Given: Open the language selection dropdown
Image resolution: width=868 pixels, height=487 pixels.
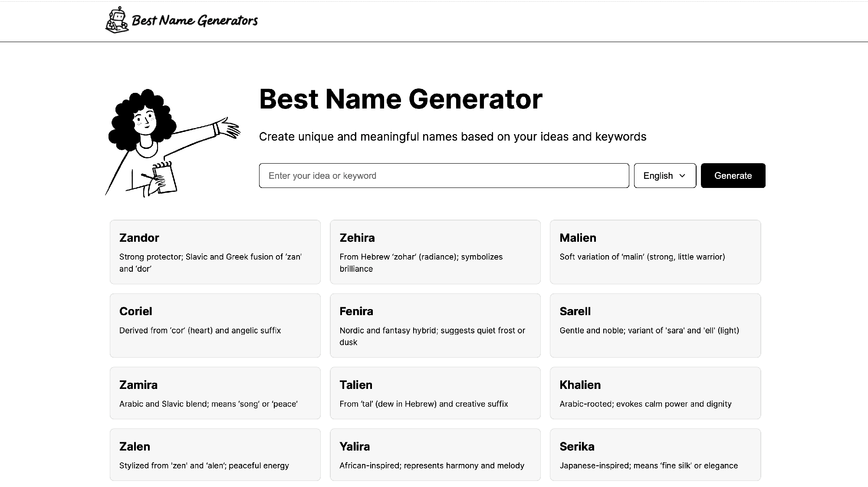Looking at the screenshot, I should click(665, 175).
